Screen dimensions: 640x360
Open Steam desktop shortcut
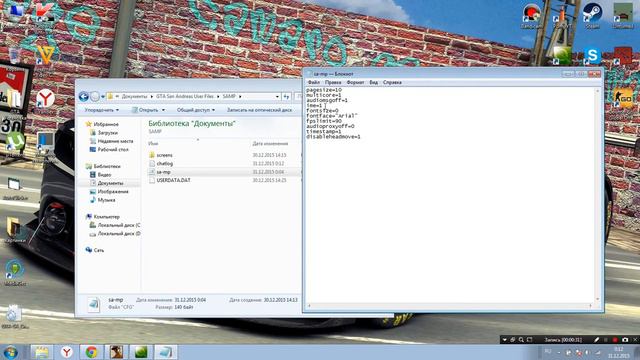[592, 16]
